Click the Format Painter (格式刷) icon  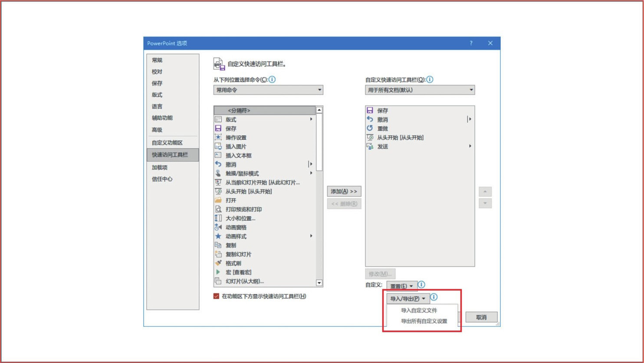pyautogui.click(x=218, y=263)
